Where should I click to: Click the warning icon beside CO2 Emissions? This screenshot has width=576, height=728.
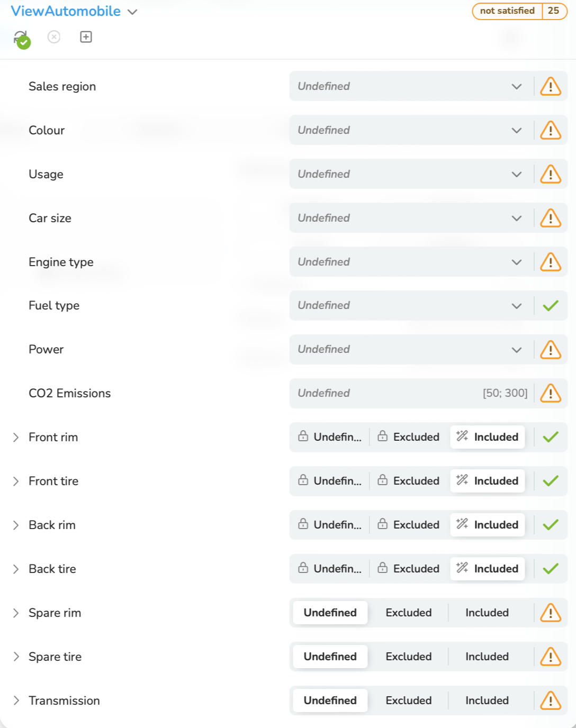pyautogui.click(x=551, y=393)
